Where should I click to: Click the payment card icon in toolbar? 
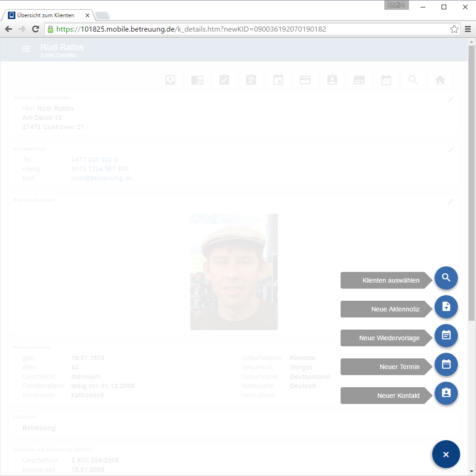[x=305, y=80]
